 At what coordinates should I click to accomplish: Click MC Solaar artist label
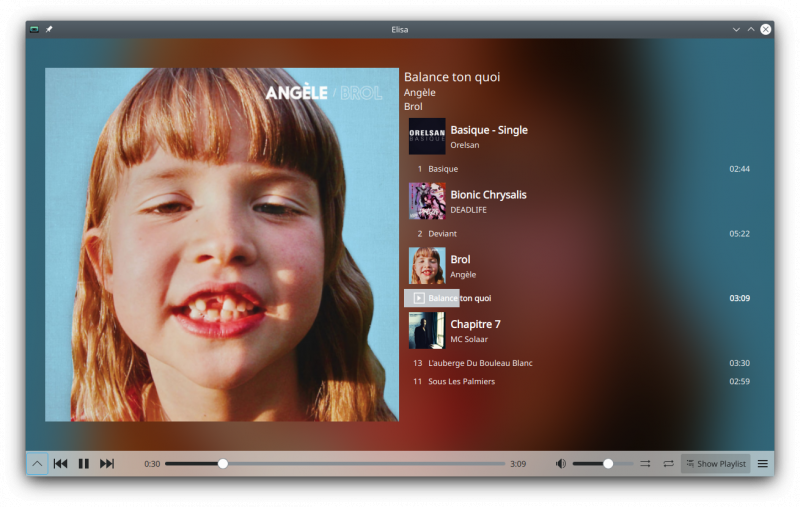click(x=469, y=339)
